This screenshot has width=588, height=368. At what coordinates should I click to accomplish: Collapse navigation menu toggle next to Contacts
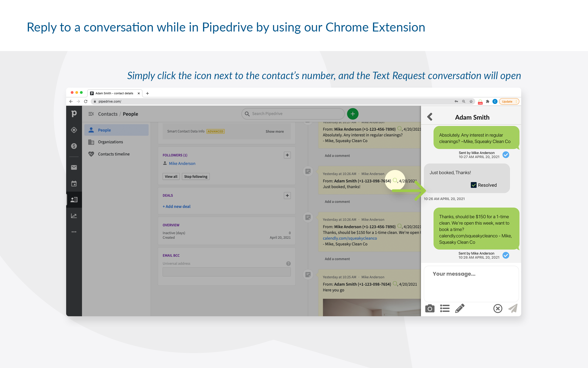[91, 114]
